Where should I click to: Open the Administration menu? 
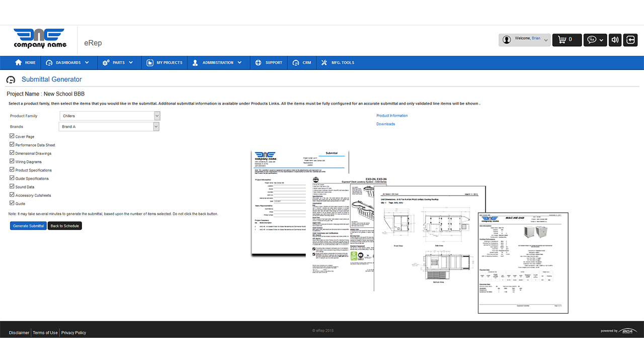[x=218, y=63]
